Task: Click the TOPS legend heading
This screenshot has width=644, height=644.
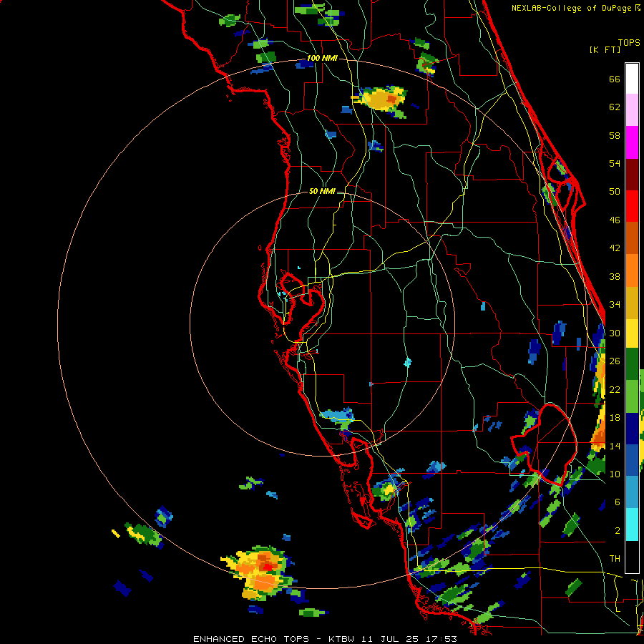Action: [629, 42]
